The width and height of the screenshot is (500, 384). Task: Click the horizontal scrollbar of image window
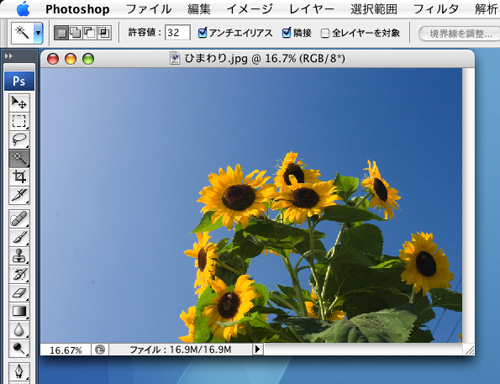363,349
